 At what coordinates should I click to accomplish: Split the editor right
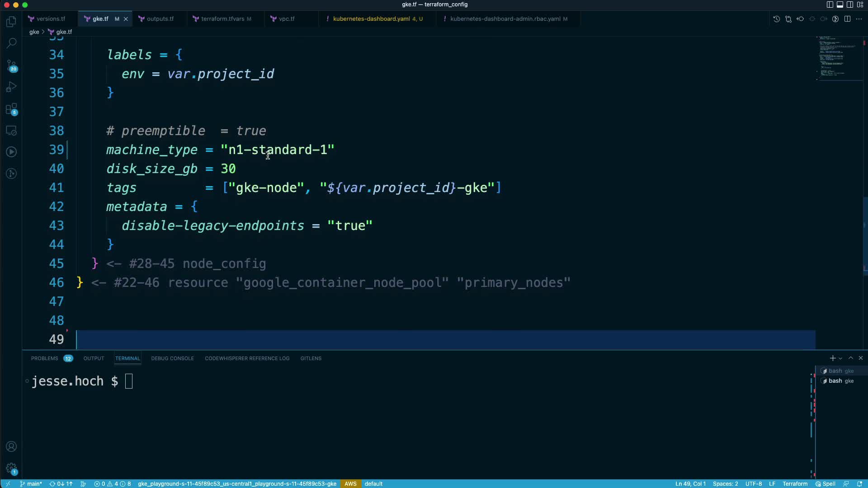coord(847,19)
